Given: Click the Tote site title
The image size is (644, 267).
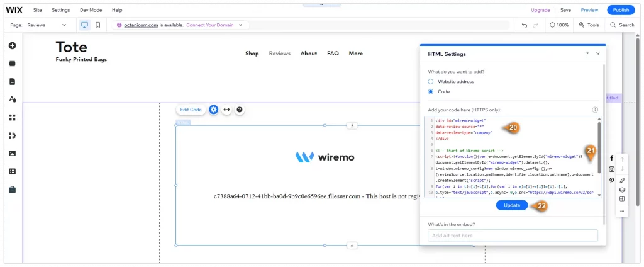Looking at the screenshot, I should [x=72, y=47].
